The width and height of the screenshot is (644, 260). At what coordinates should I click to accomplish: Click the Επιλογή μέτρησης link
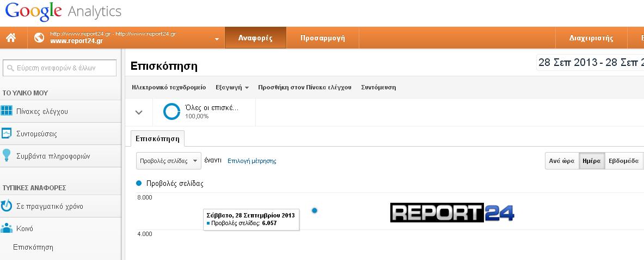point(252,161)
